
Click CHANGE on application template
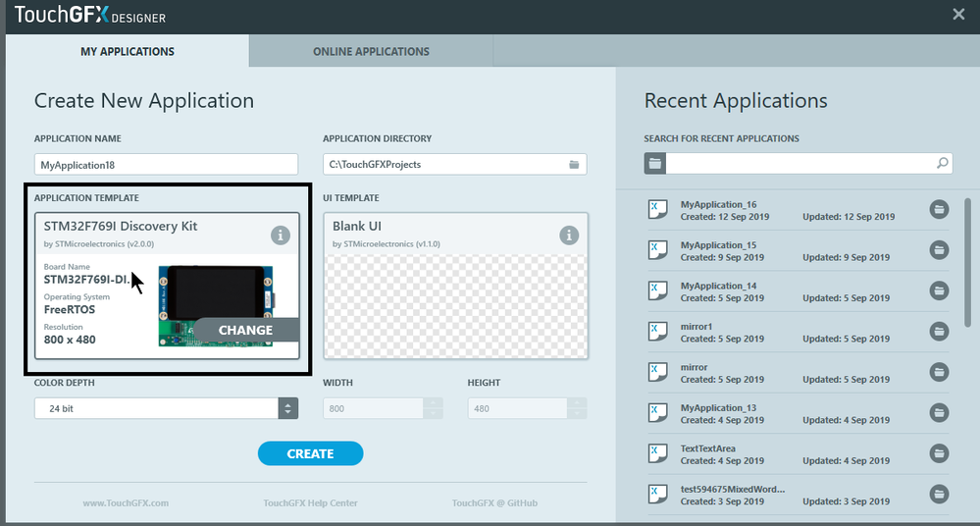pyautogui.click(x=245, y=331)
